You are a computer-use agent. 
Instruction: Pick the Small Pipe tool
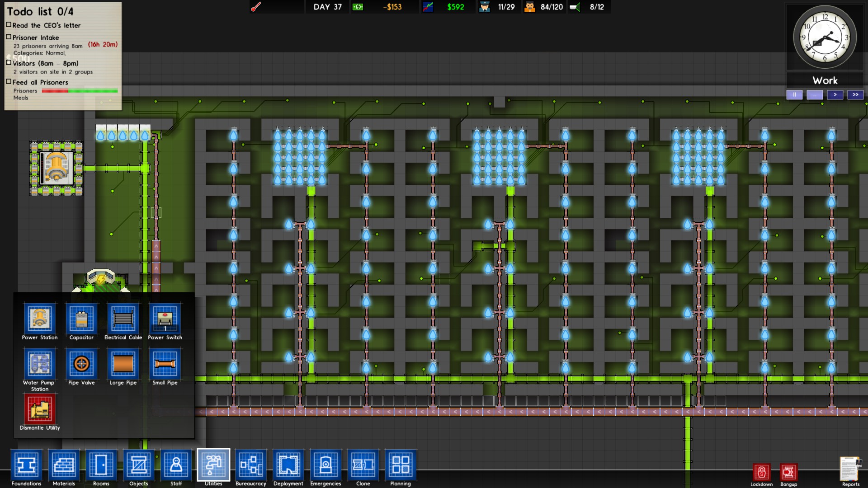(x=165, y=364)
